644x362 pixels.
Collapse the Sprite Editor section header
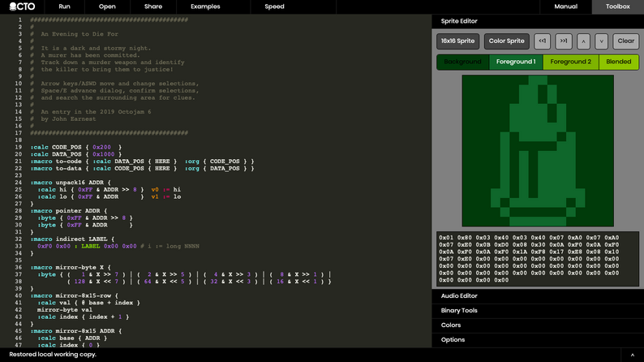(x=459, y=21)
